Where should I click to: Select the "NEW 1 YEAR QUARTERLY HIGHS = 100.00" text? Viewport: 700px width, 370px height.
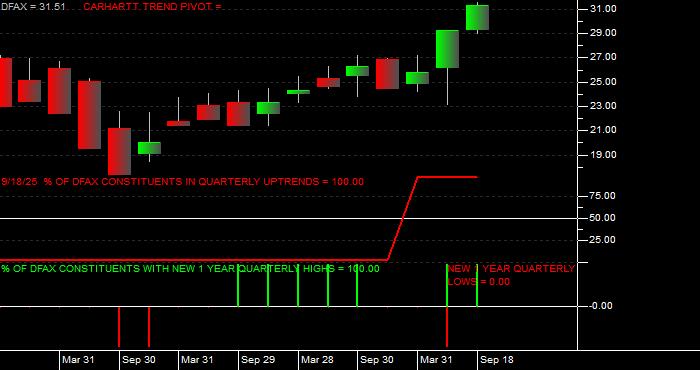[276, 269]
